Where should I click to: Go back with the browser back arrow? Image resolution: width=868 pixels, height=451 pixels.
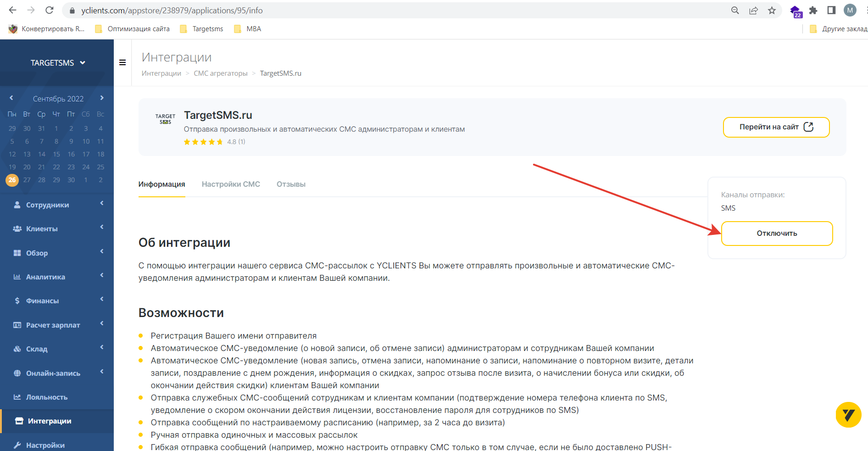point(12,10)
